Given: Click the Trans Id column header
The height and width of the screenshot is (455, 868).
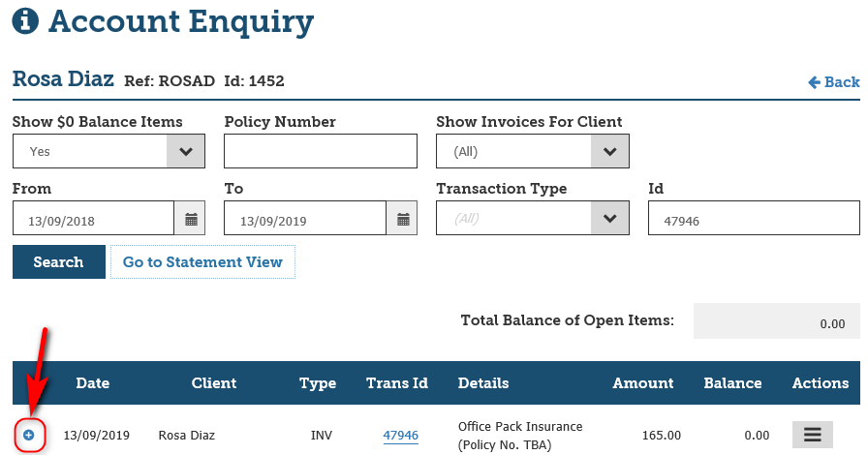Looking at the screenshot, I should click(x=397, y=383).
